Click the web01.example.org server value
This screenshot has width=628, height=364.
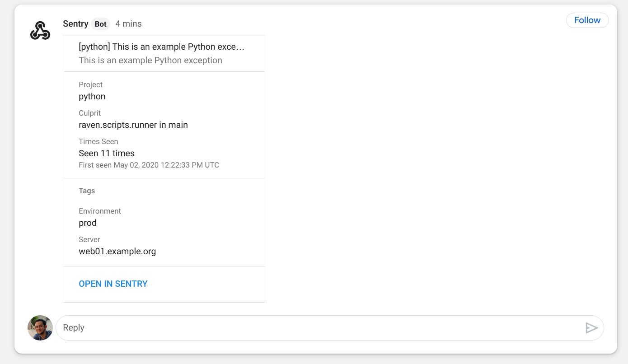point(117,252)
